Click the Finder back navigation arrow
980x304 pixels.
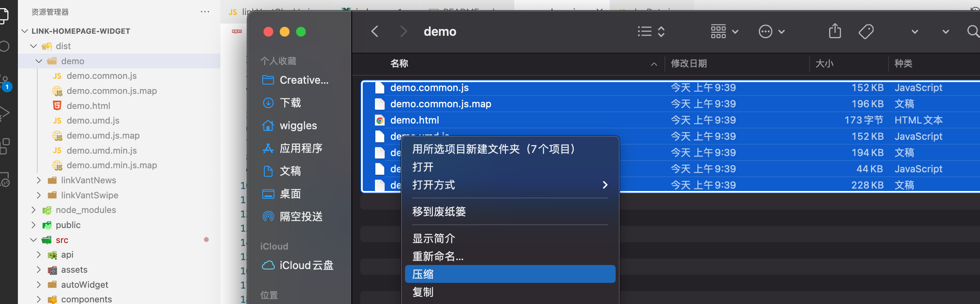(x=375, y=31)
